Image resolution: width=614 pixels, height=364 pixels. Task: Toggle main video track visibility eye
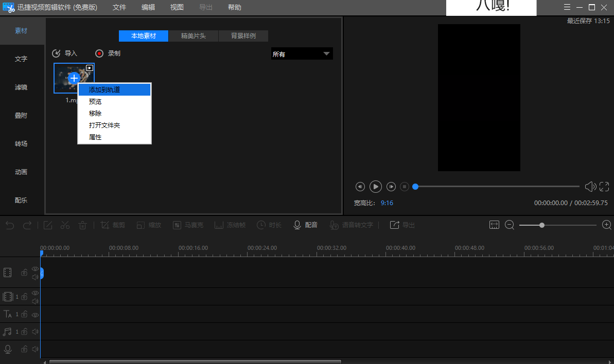pos(35,268)
